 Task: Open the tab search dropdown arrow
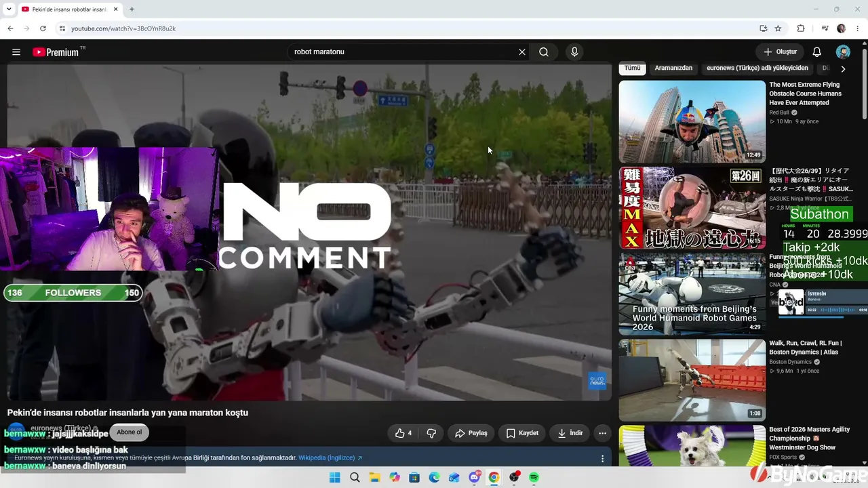point(8,9)
